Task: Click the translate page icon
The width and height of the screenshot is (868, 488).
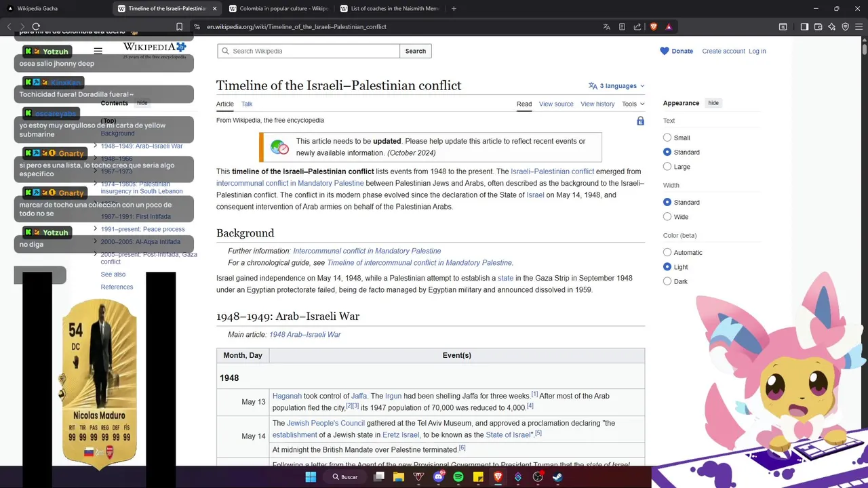Action: [x=607, y=26]
